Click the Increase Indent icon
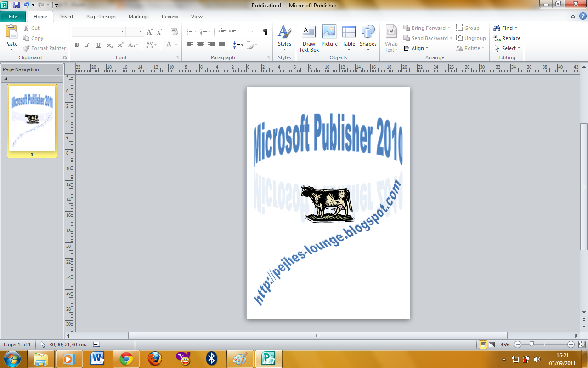588x368 pixels. [x=232, y=32]
